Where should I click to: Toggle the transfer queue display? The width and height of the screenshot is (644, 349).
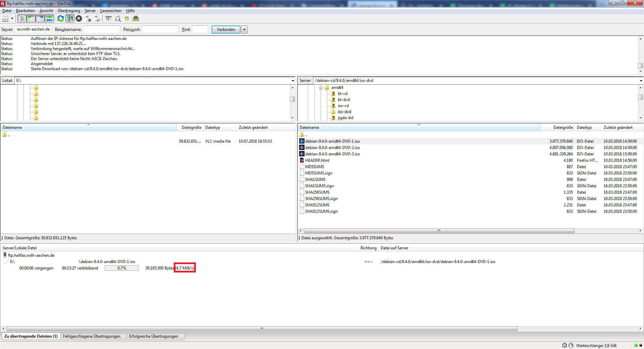point(49,19)
